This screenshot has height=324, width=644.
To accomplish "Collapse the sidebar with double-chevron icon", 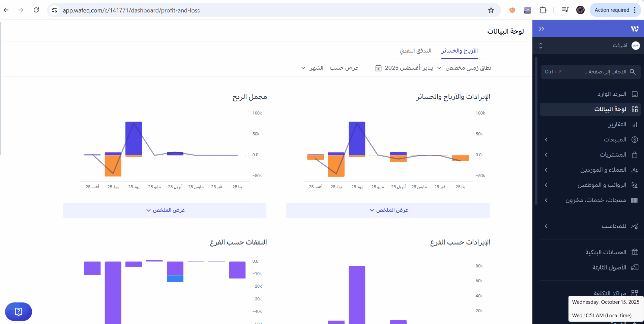I will [541, 29].
